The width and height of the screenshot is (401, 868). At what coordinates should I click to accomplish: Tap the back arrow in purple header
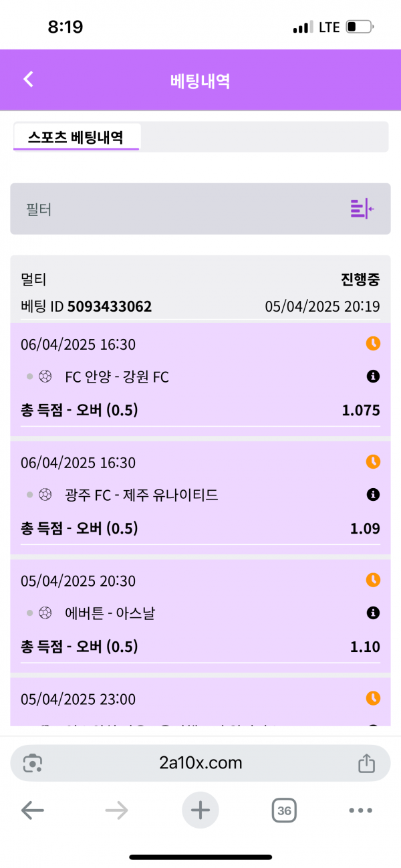(x=28, y=80)
